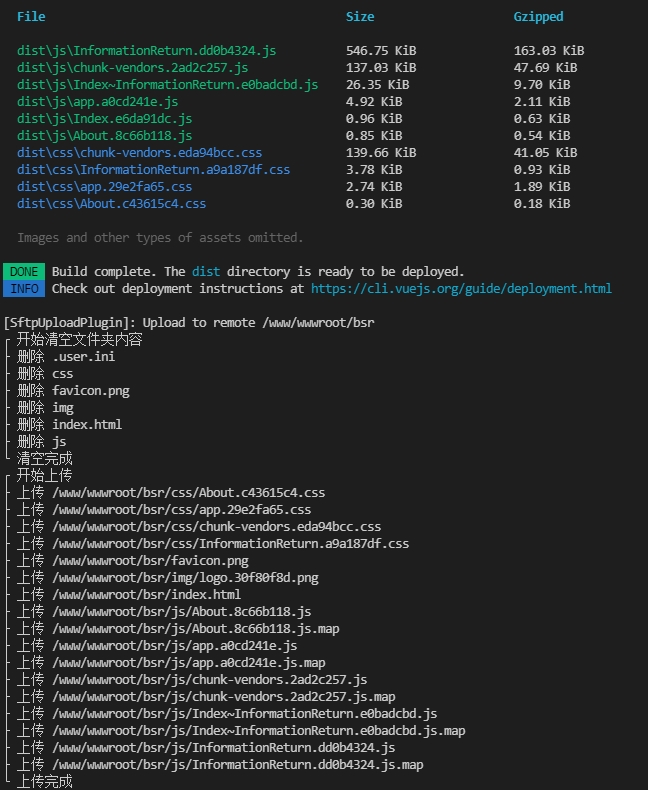Viewport: 648px width, 790px height.
Task: Click the '删除 index.html' log line
Action: [x=69, y=424]
